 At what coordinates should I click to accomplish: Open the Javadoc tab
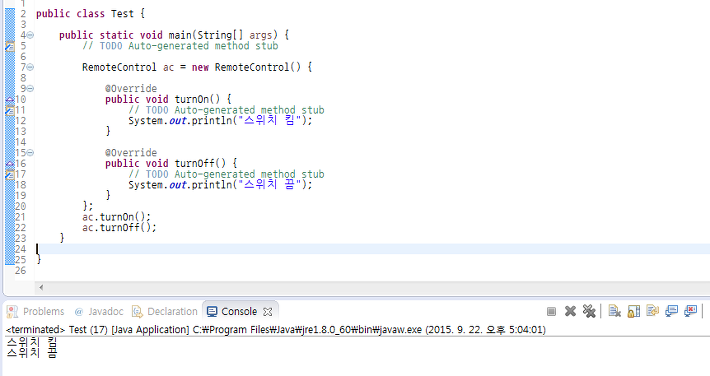point(99,311)
